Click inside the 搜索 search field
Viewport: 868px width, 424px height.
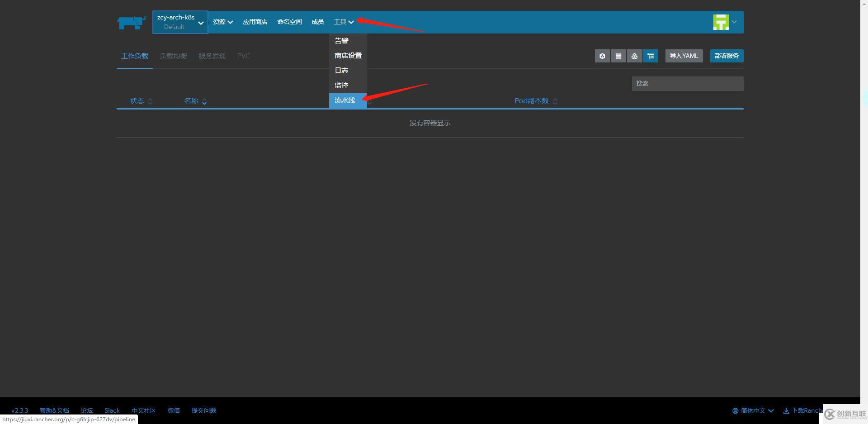point(687,83)
